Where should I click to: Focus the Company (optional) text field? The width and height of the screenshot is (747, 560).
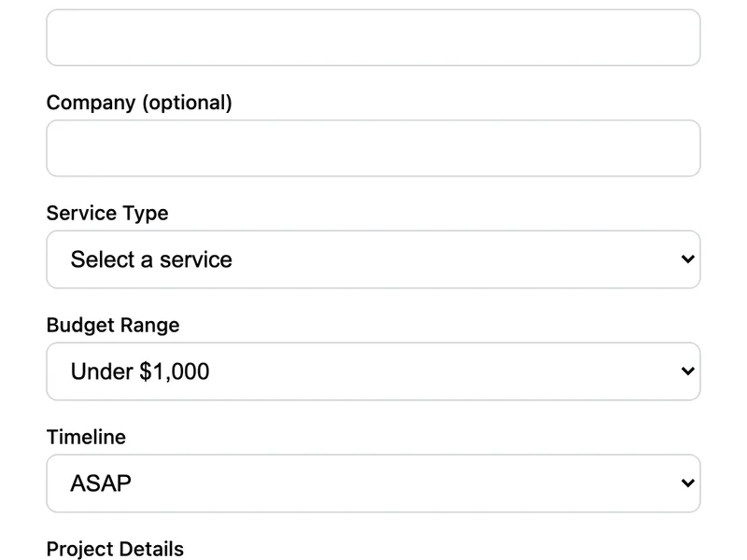point(373,148)
